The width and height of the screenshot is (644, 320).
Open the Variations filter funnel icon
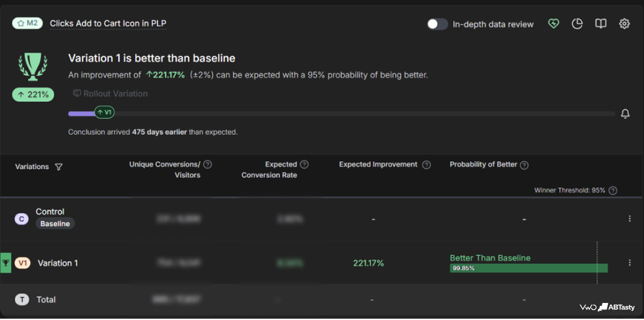(x=58, y=167)
